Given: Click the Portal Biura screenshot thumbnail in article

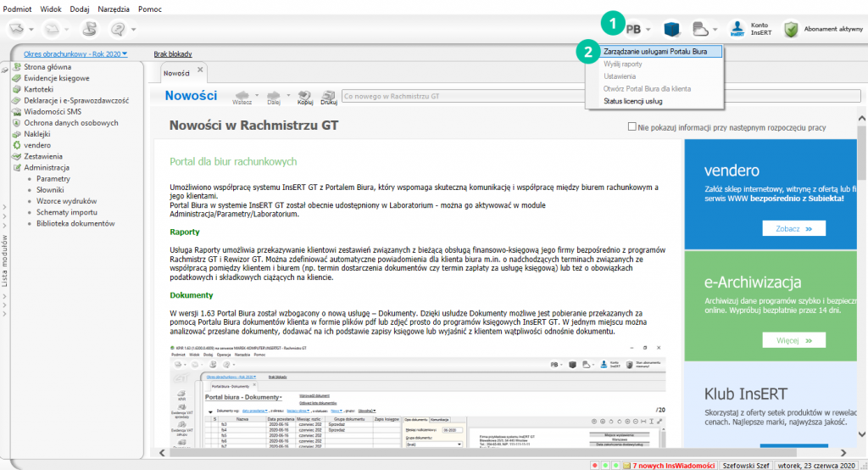Looking at the screenshot, I should (417, 395).
